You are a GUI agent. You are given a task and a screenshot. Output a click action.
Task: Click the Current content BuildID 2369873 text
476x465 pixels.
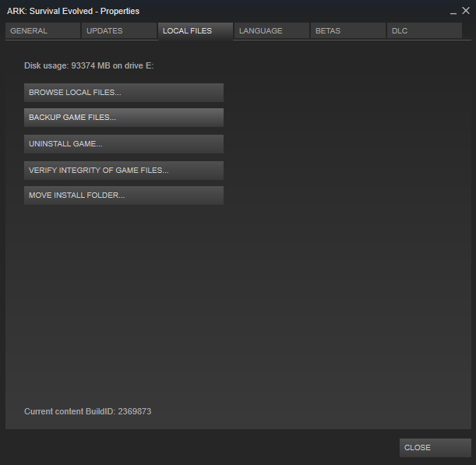pos(88,411)
